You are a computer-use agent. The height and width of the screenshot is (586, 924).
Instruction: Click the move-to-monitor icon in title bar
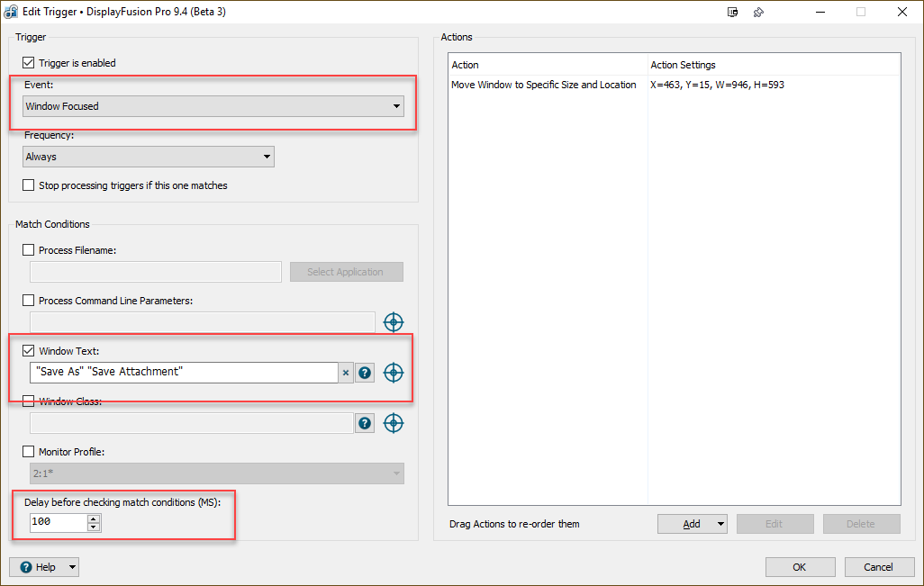click(x=733, y=13)
